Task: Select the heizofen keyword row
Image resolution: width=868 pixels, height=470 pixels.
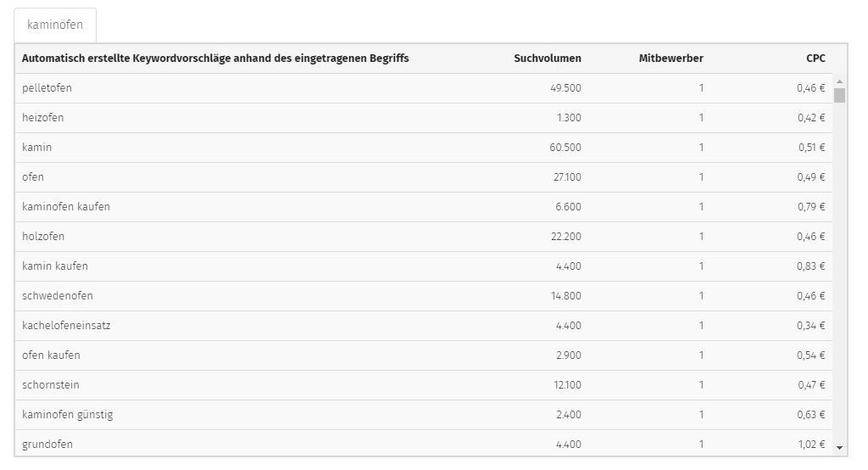Action: 424,118
